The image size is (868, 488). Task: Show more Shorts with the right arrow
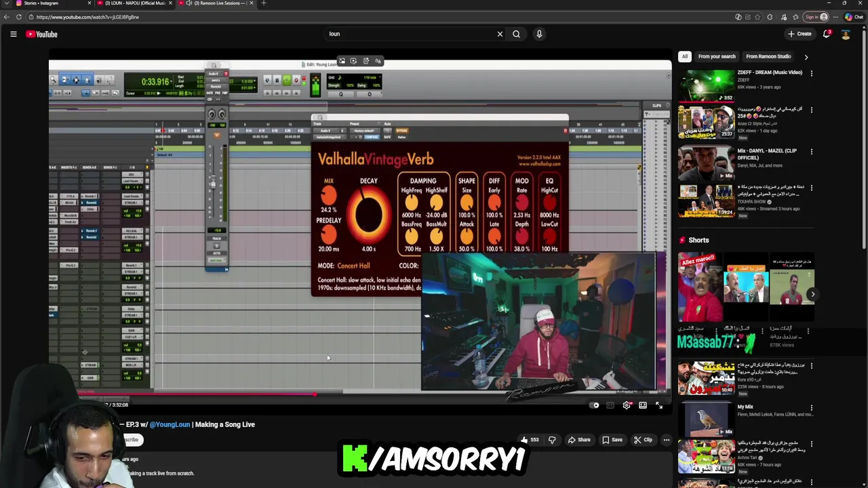pyautogui.click(x=812, y=294)
